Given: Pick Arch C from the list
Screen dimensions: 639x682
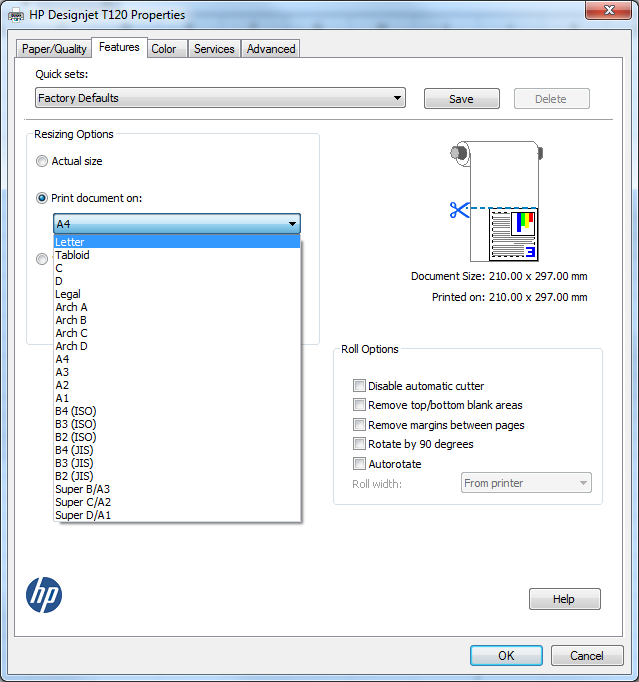Looking at the screenshot, I should [177, 333].
